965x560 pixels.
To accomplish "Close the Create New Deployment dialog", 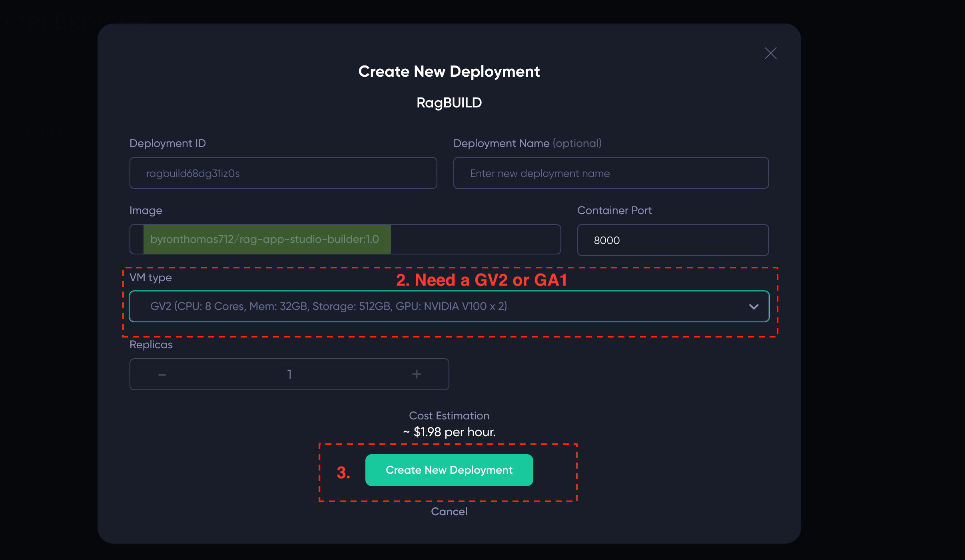I will [770, 53].
